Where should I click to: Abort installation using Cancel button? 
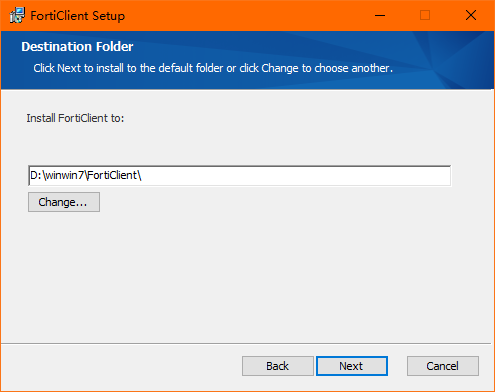[x=443, y=366]
